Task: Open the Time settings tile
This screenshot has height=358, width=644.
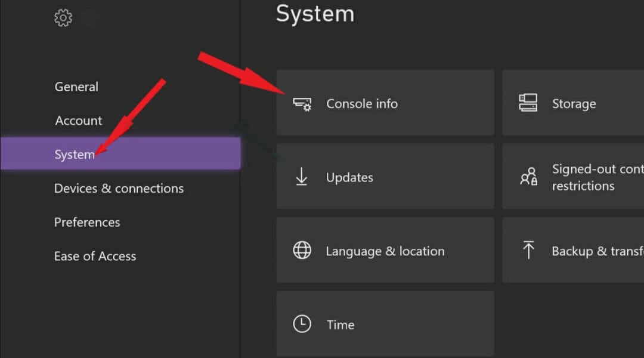Action: [385, 324]
